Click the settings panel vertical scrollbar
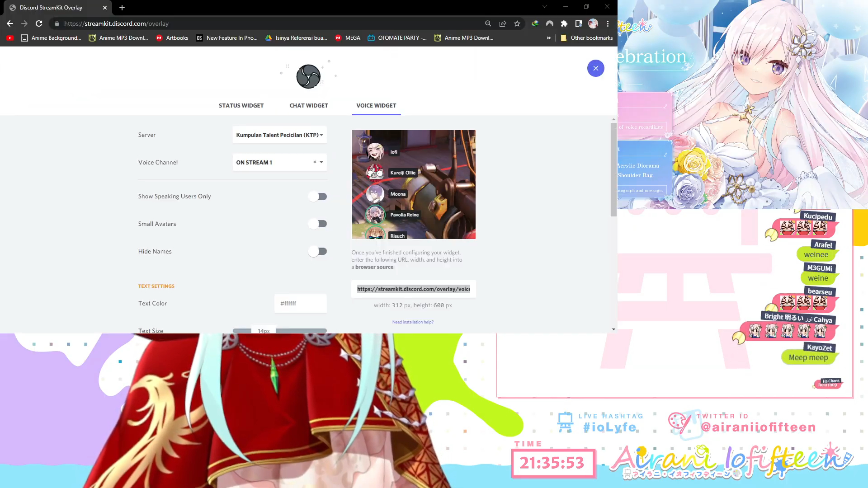The height and width of the screenshot is (488, 868). (613, 169)
